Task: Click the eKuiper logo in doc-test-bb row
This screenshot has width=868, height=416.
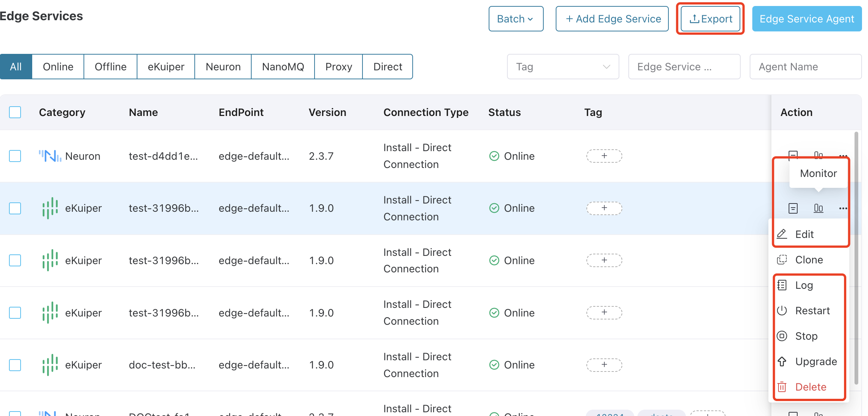Action: coord(50,365)
